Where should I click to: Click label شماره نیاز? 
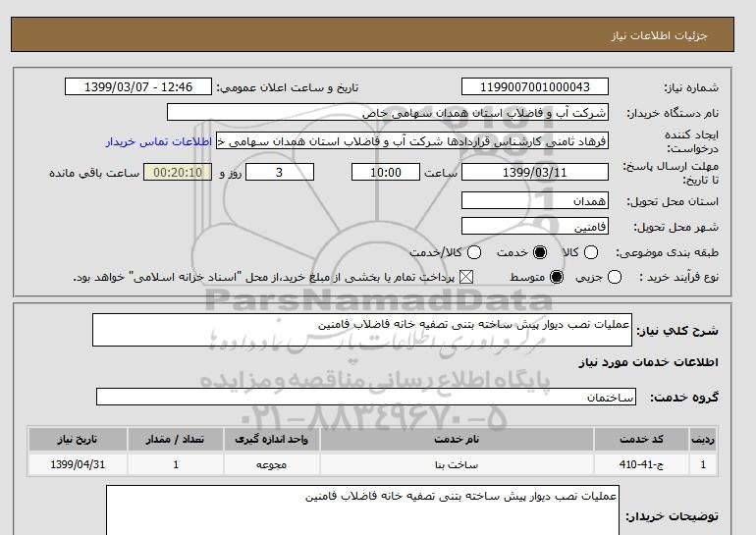[691, 87]
